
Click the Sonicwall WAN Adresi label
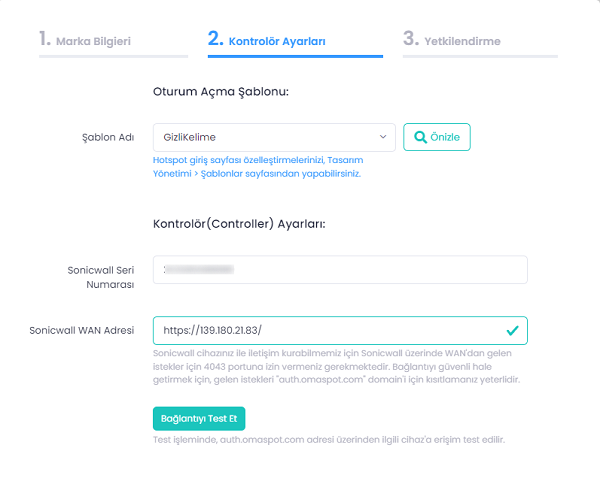pyautogui.click(x=82, y=330)
